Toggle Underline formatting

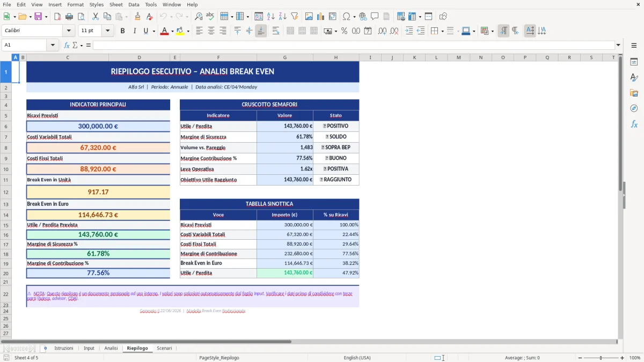[x=145, y=31]
